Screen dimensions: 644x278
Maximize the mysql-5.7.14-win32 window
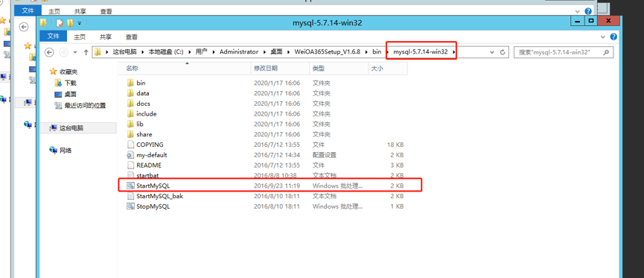[591, 21]
